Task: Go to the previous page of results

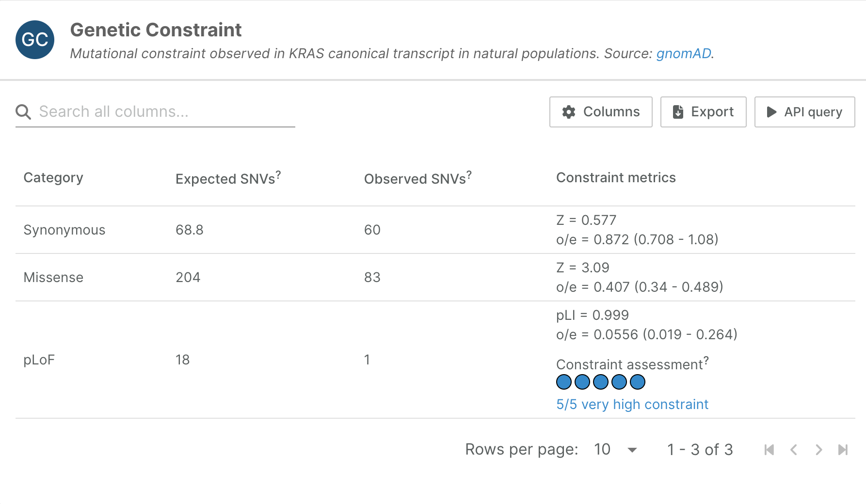Action: 794,450
